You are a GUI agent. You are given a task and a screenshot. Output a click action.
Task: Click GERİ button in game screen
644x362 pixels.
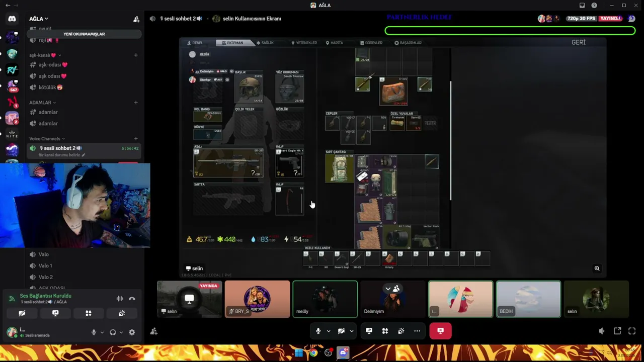pyautogui.click(x=579, y=42)
